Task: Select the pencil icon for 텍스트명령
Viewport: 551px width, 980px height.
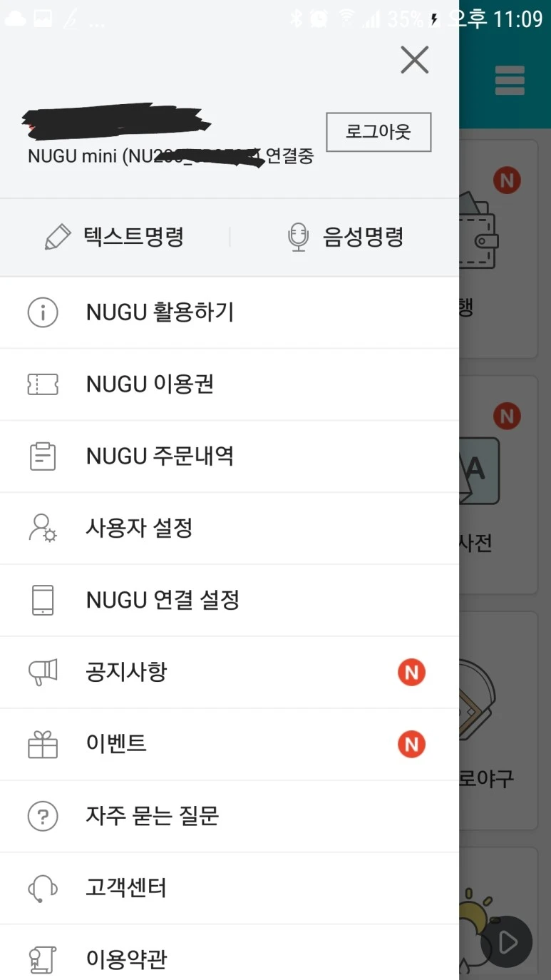Action: click(x=58, y=237)
